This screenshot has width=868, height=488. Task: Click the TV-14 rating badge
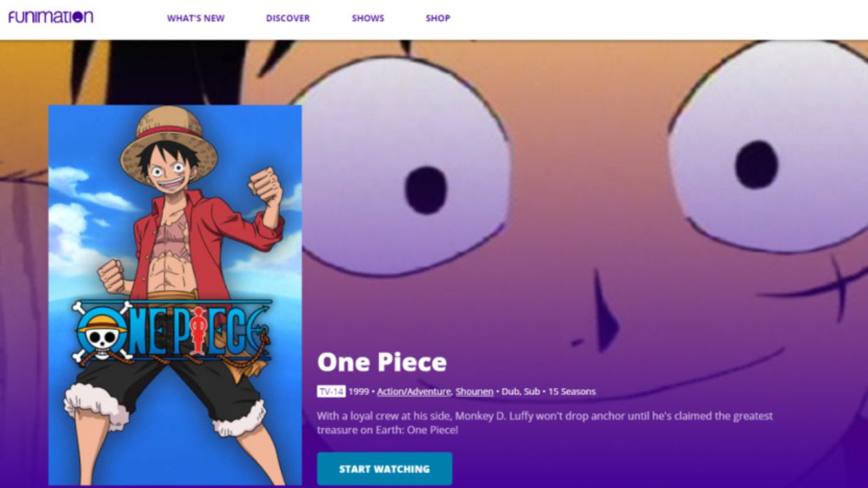point(331,391)
